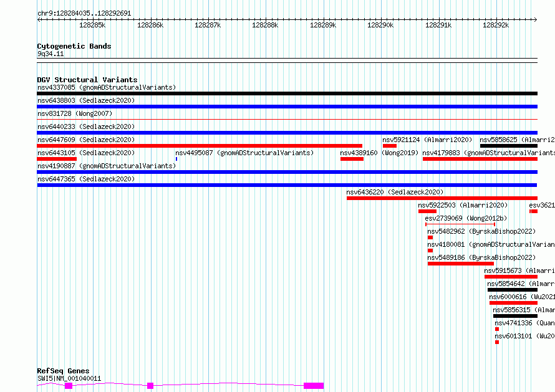This screenshot has height=392, width=555.
Task: Click the short red bar under nsv5921124
Action: coord(389,146)
